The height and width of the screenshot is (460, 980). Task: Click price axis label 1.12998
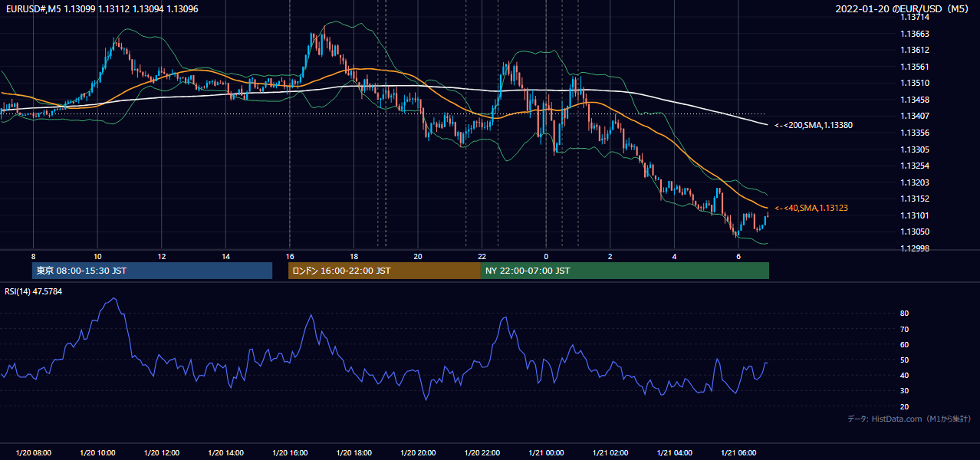click(x=915, y=248)
